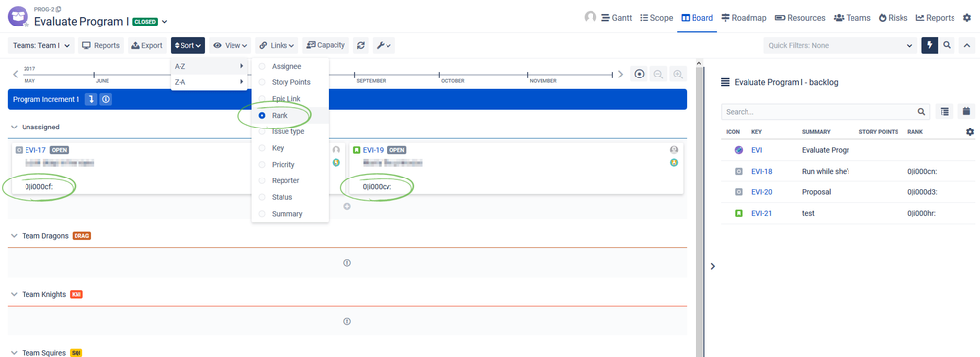Select the Summary sort option
This screenshot has height=357, width=980.
[290, 214]
